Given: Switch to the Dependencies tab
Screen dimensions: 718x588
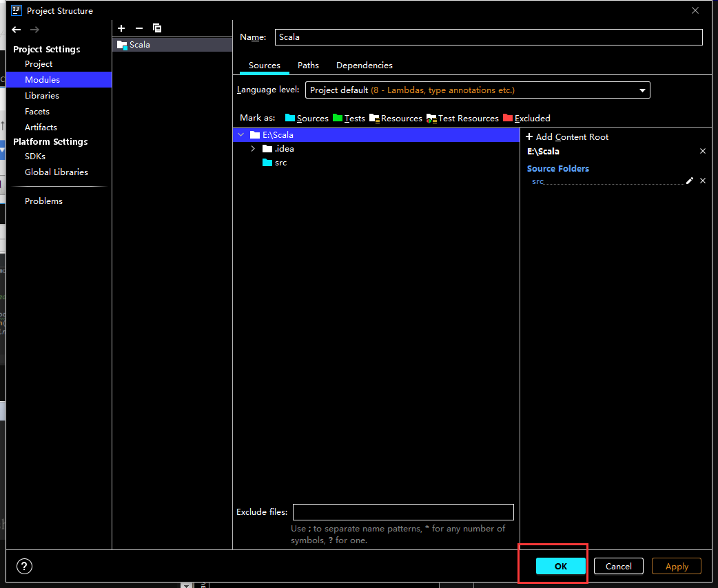Looking at the screenshot, I should (x=365, y=65).
